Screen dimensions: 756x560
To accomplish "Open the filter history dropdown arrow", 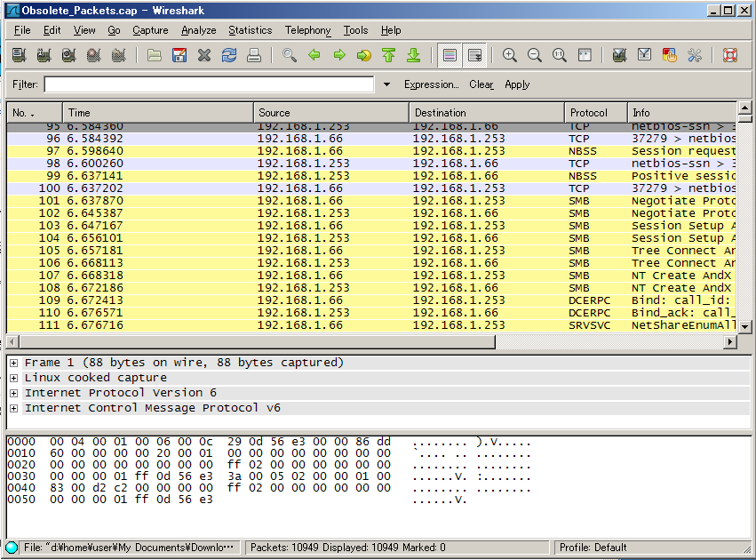I will click(x=386, y=84).
